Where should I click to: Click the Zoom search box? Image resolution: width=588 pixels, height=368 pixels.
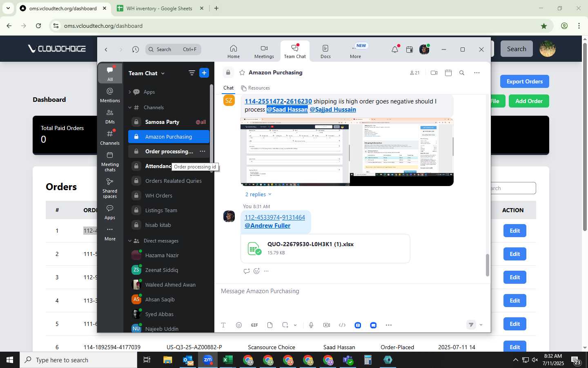(173, 49)
